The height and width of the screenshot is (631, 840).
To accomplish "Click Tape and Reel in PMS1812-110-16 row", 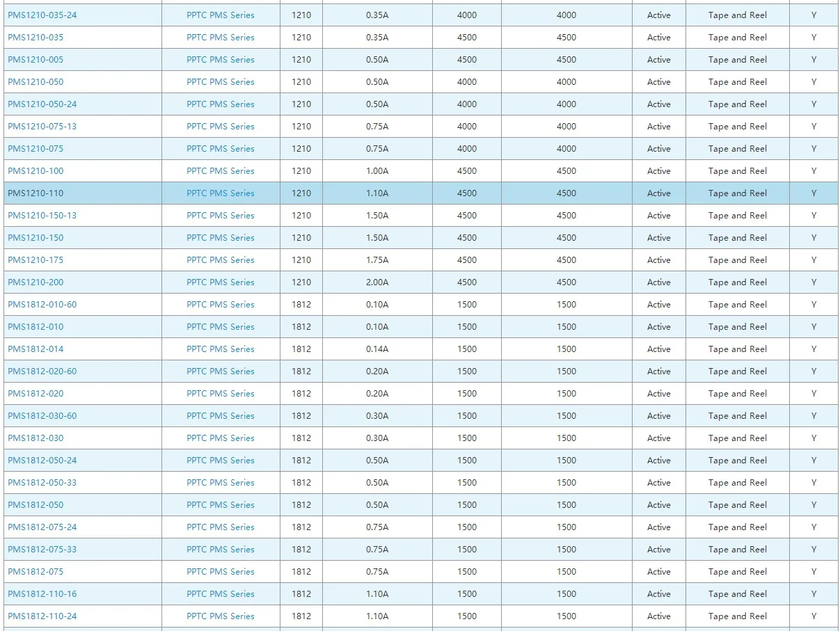I will tap(738, 594).
